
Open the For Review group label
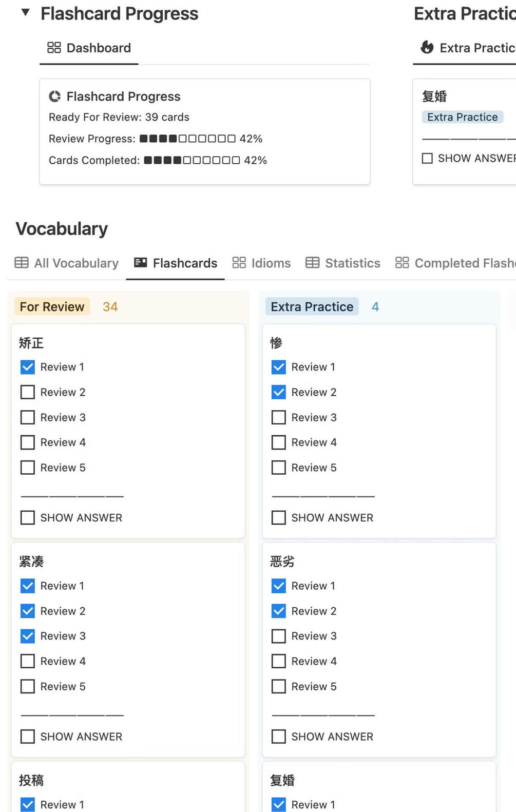[x=52, y=306]
